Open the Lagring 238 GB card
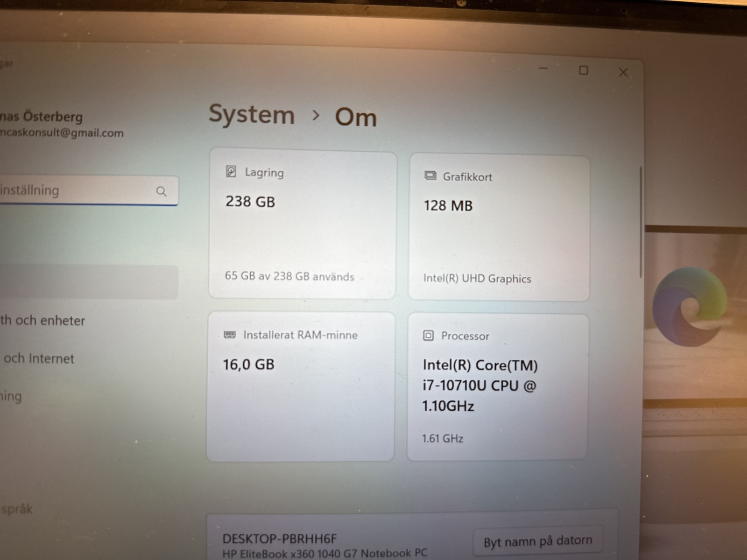The height and width of the screenshot is (560, 747). coord(303,223)
